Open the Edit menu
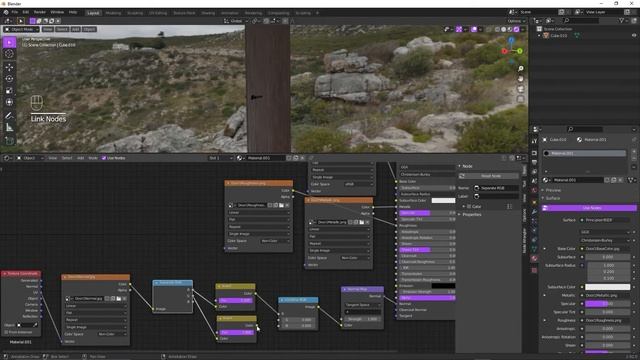Viewport: 640px width, 360px height. point(26,12)
